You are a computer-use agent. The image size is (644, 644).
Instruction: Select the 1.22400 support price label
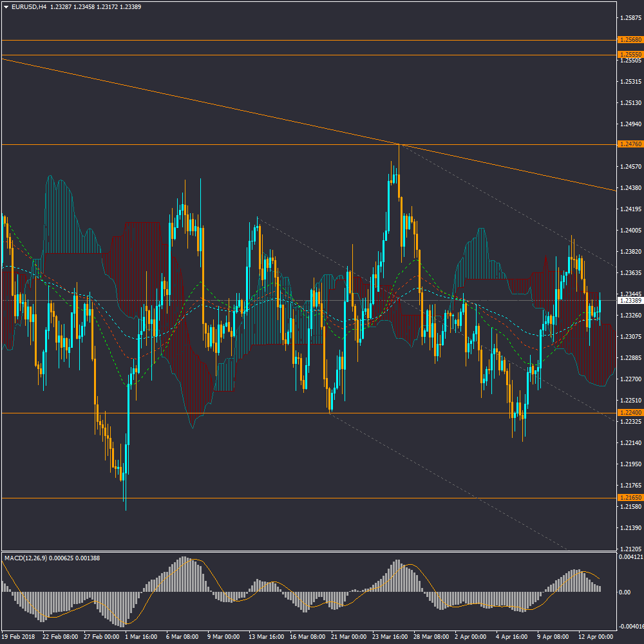(629, 412)
